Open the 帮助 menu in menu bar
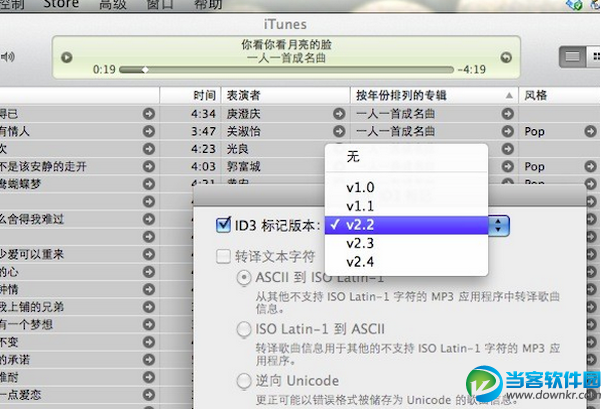This screenshot has height=409, width=602. click(208, 4)
